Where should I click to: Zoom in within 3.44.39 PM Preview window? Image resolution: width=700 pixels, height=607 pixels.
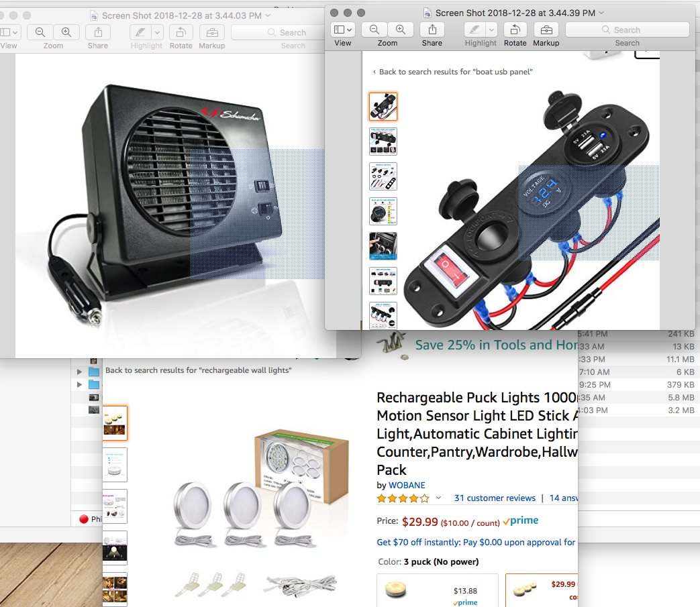click(x=401, y=30)
